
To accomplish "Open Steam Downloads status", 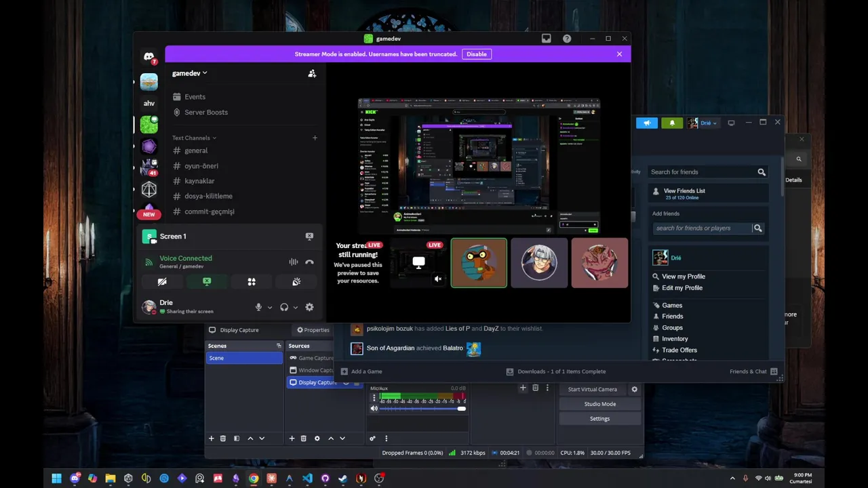I will 556,371.
